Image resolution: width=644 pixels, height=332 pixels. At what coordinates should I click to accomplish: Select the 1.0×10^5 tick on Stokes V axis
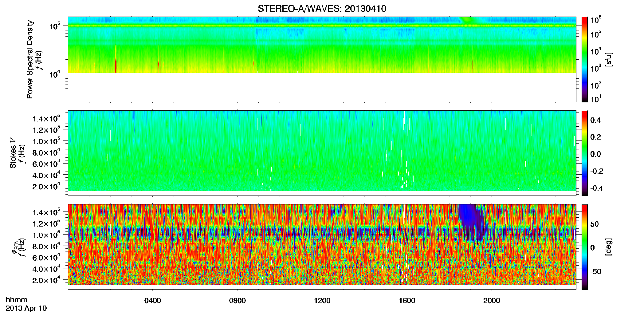click(x=46, y=141)
